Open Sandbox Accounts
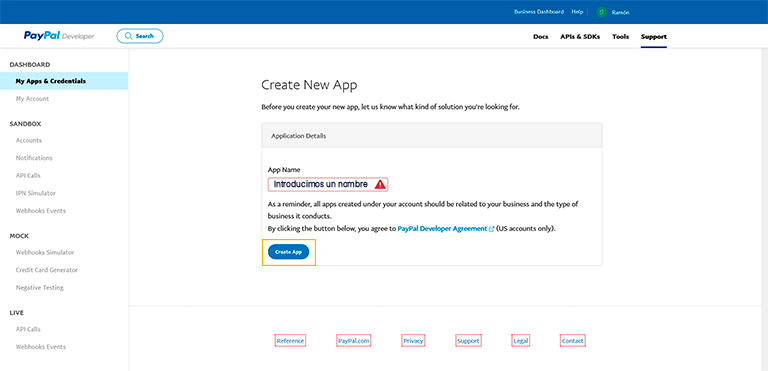The width and height of the screenshot is (768, 371). 28,140
